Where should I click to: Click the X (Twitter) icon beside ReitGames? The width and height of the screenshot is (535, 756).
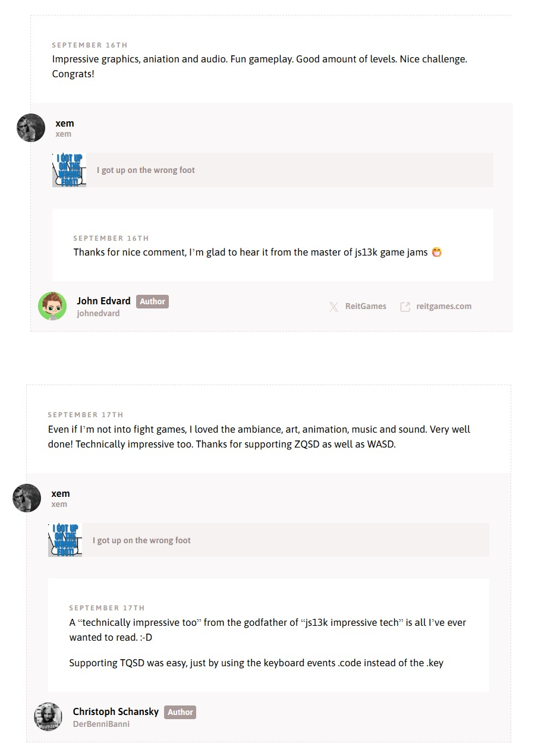(334, 307)
